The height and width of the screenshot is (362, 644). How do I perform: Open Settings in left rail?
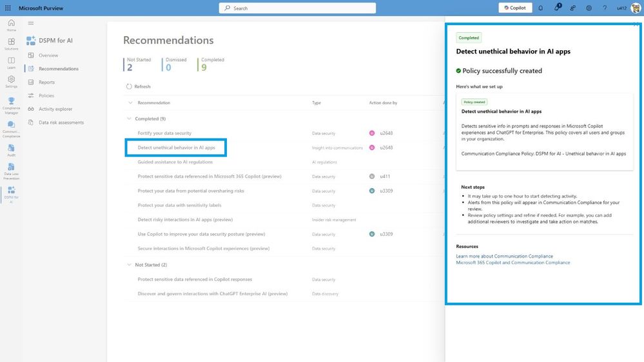point(12,82)
